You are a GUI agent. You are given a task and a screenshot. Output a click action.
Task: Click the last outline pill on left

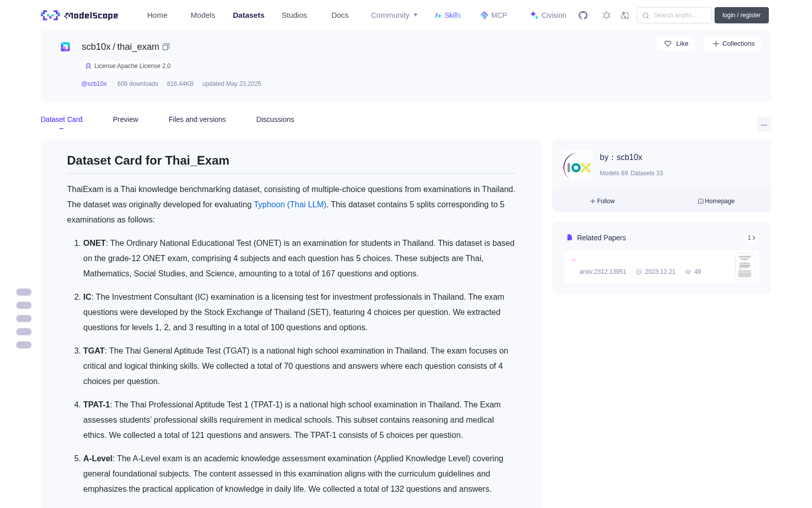pyautogui.click(x=24, y=345)
